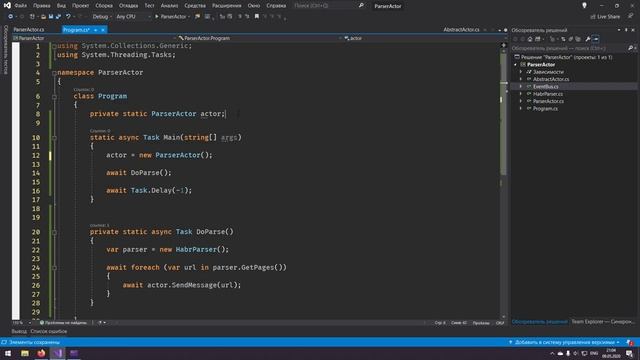Screen dimensions: 640x360
Task: Open the Список ошибок panel tab
Action: click(x=49, y=331)
